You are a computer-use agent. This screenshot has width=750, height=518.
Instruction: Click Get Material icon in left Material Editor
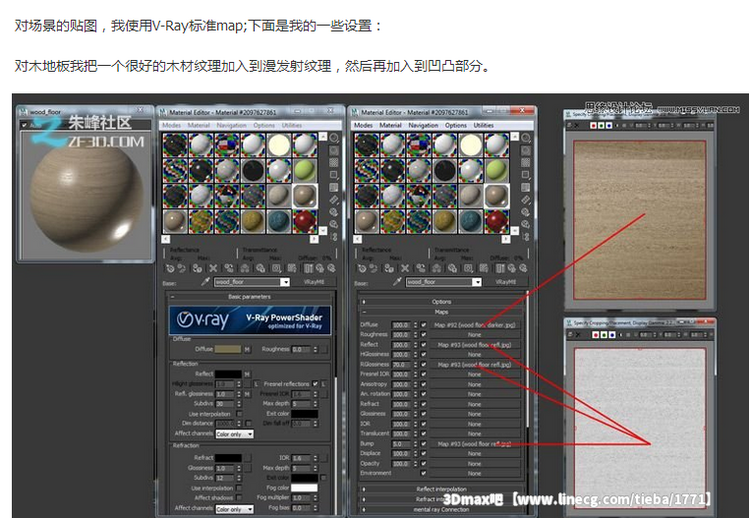click(170, 268)
